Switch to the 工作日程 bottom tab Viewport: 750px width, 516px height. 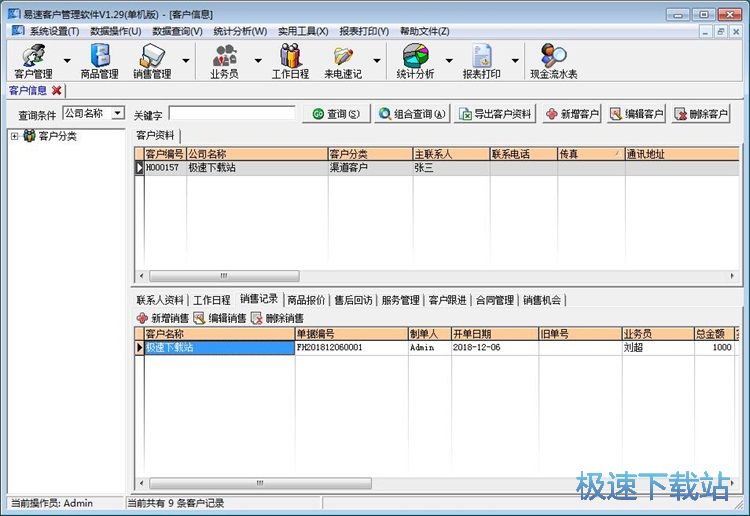(212, 300)
